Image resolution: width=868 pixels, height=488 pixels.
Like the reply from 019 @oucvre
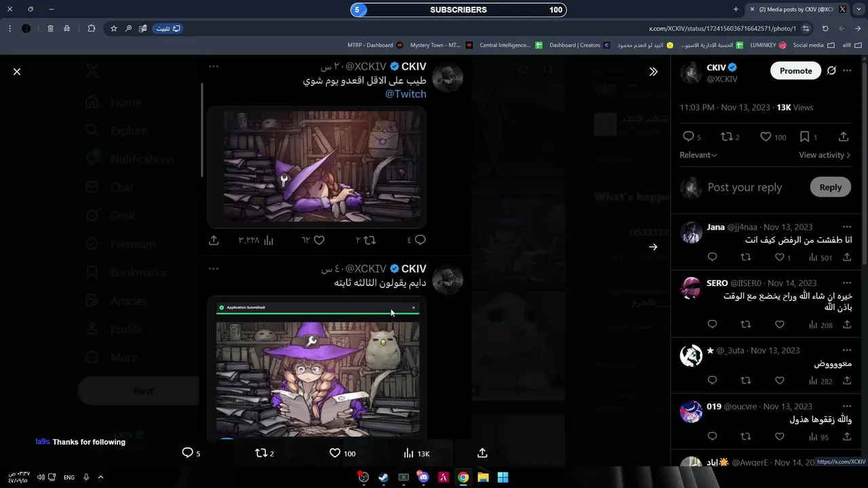[x=780, y=436]
